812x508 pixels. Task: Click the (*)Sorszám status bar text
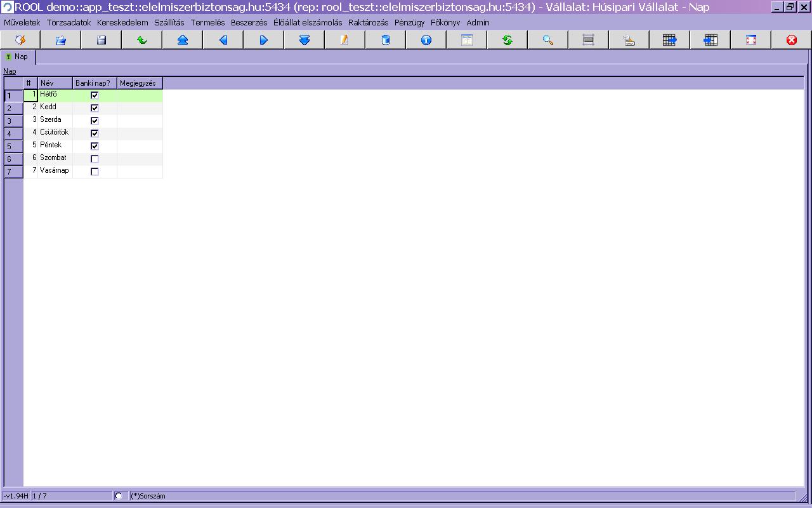coord(148,496)
